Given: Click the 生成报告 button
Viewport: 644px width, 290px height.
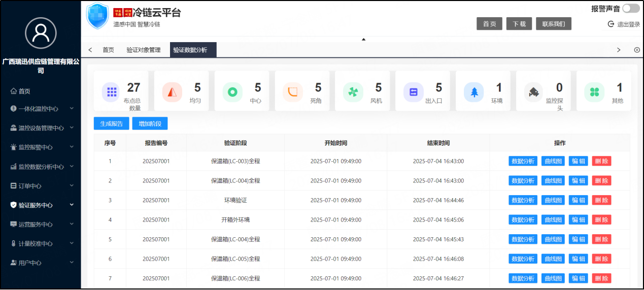Looking at the screenshot, I should [x=111, y=123].
